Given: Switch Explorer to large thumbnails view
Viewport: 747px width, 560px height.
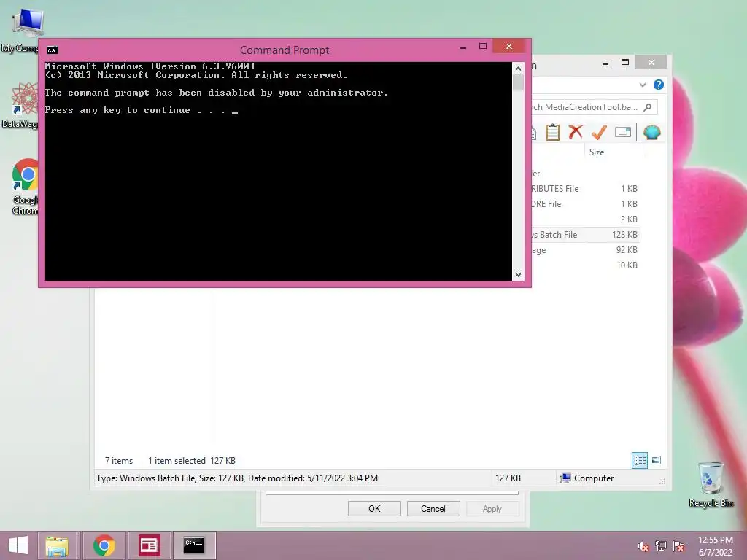Looking at the screenshot, I should tap(656, 460).
